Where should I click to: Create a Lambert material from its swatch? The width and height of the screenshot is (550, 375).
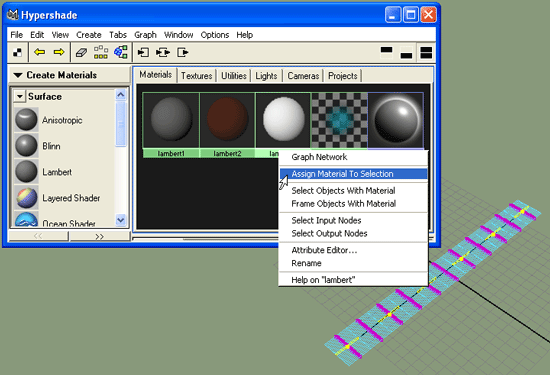pyautogui.click(x=26, y=172)
